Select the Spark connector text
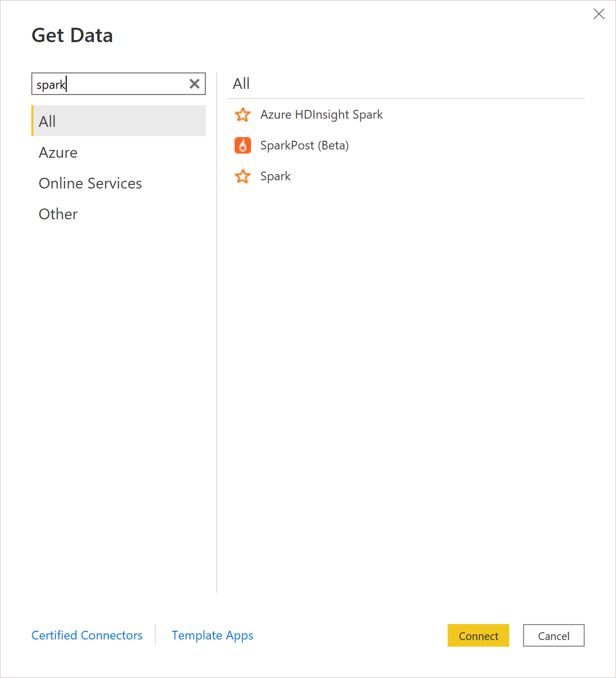The image size is (616, 678). (275, 176)
